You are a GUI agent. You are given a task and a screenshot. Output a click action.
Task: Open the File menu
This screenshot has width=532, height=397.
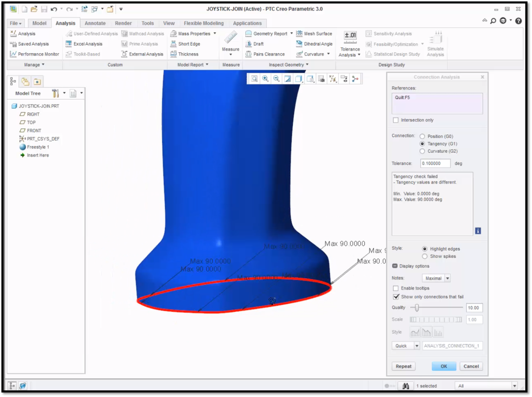click(x=15, y=23)
